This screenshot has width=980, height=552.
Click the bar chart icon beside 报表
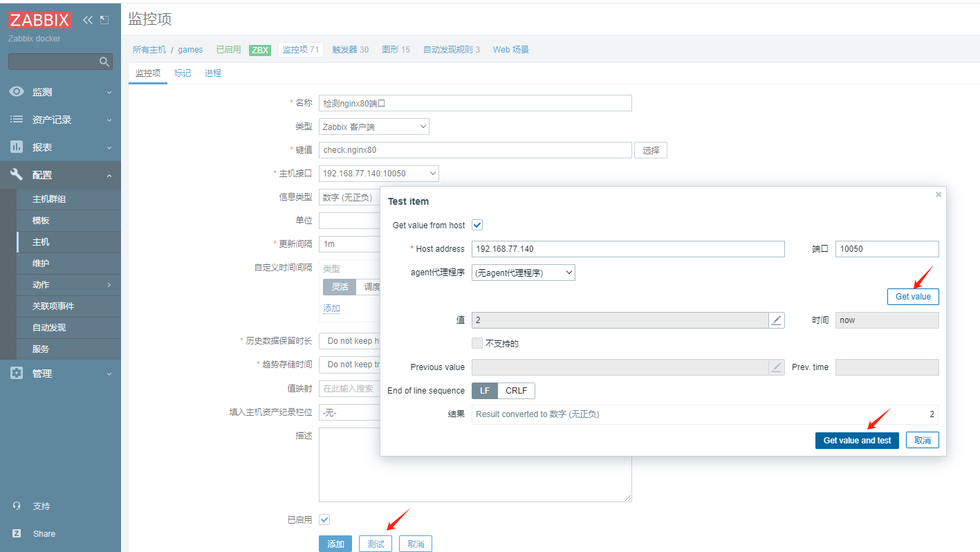(17, 147)
